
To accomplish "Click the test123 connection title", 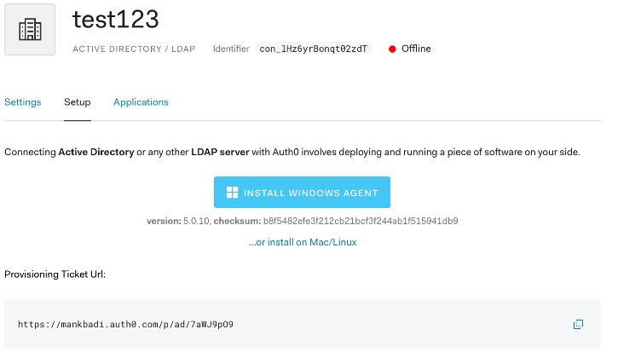I will click(115, 20).
